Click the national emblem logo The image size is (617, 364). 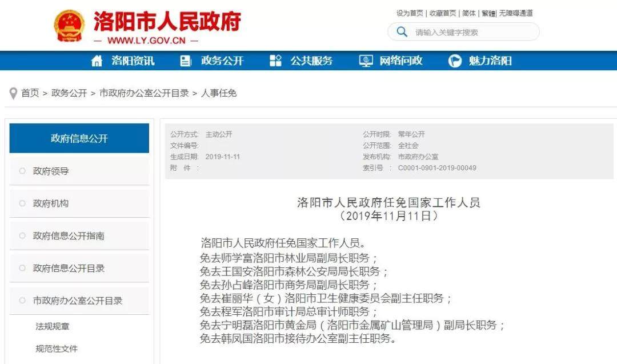69,26
